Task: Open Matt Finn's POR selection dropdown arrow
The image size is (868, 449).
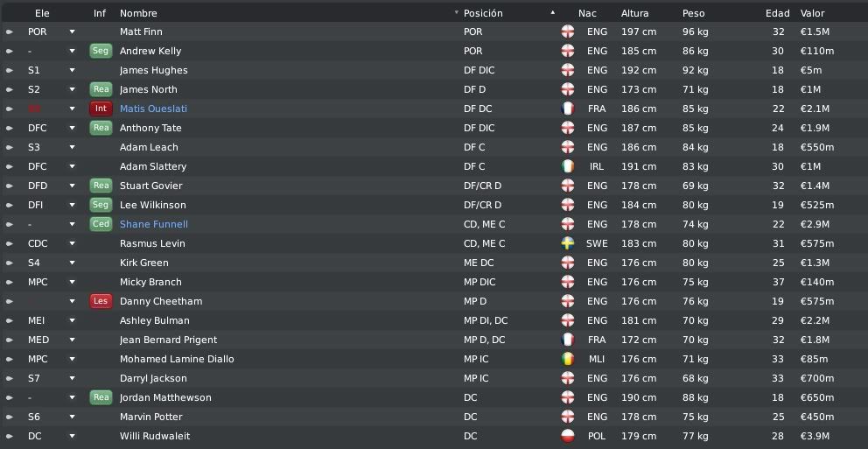Action: [72, 32]
